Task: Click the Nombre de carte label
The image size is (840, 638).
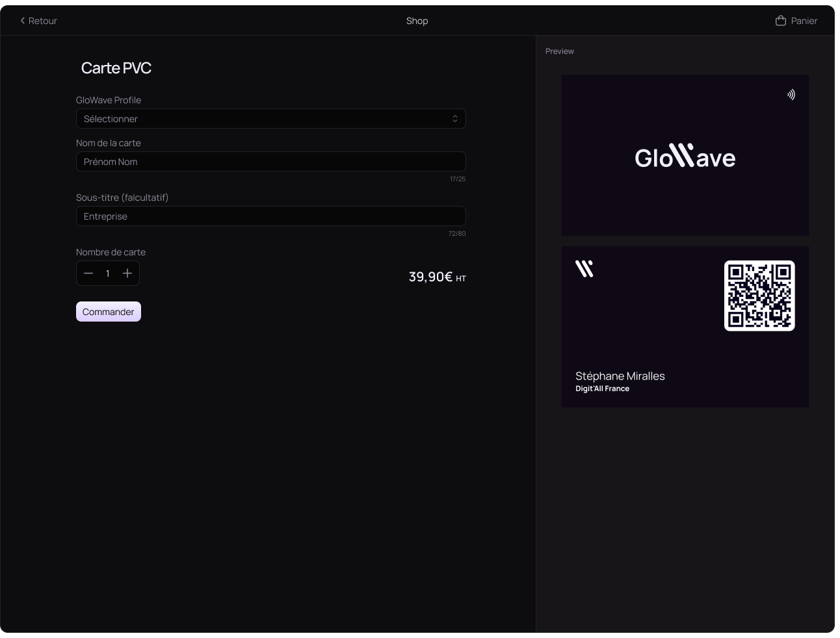Action: (x=111, y=252)
